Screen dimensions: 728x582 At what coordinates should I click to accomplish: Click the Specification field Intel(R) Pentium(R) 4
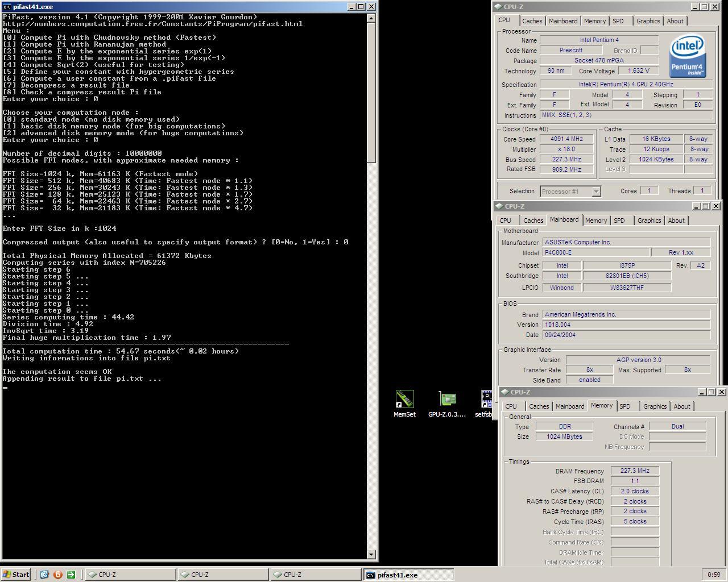pos(626,85)
